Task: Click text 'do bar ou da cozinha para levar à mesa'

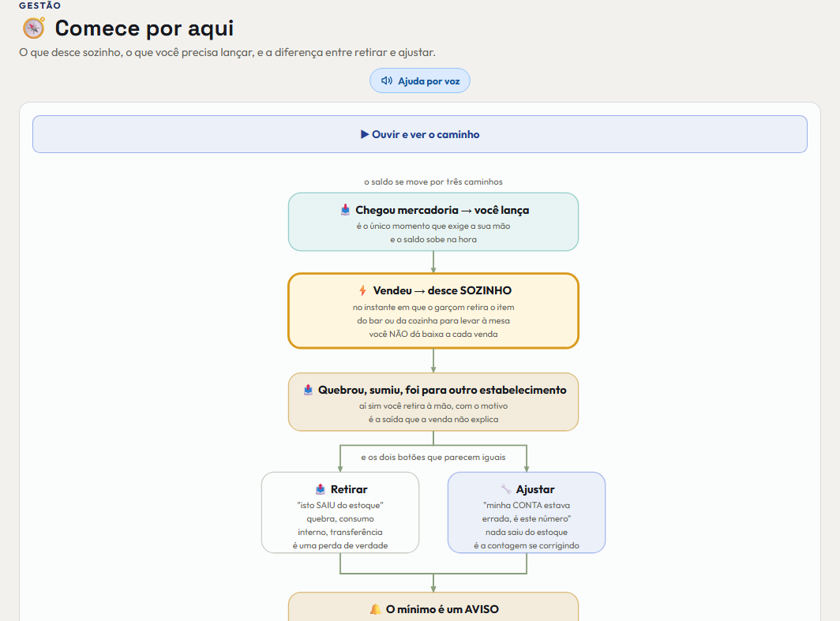Action: (x=433, y=320)
